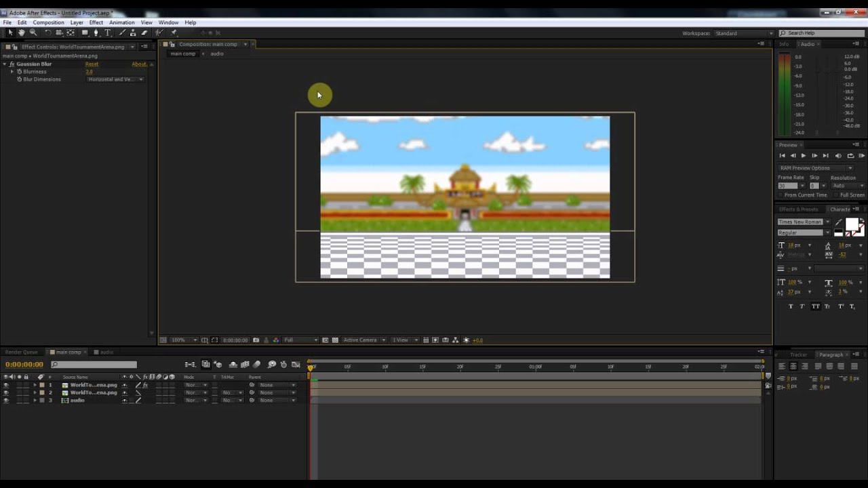Select the Pen tool
Image resolution: width=868 pixels, height=488 pixels.
point(96,33)
